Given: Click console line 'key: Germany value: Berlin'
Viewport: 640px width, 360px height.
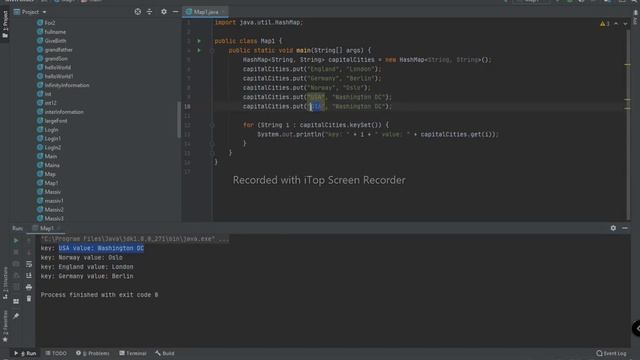Looking at the screenshot, I should click(87, 276).
